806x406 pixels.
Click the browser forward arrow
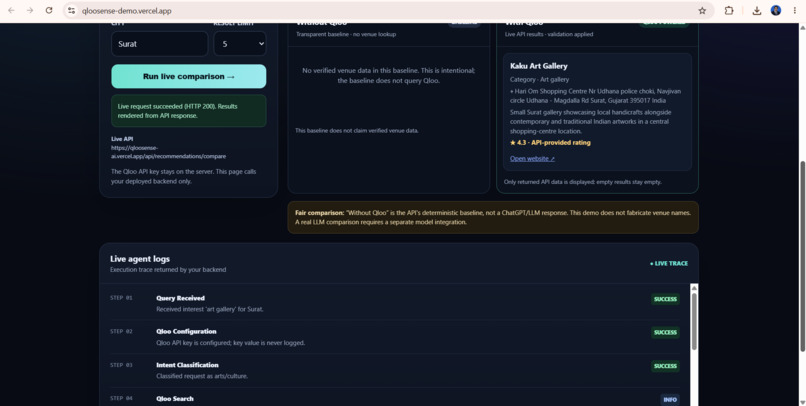[30, 10]
